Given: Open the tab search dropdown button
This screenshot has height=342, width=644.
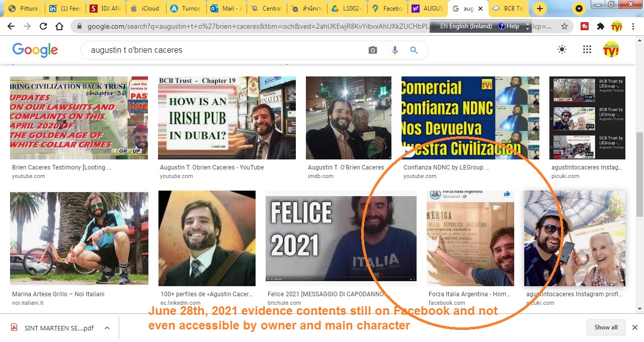Looking at the screenshot, I should click(x=579, y=9).
